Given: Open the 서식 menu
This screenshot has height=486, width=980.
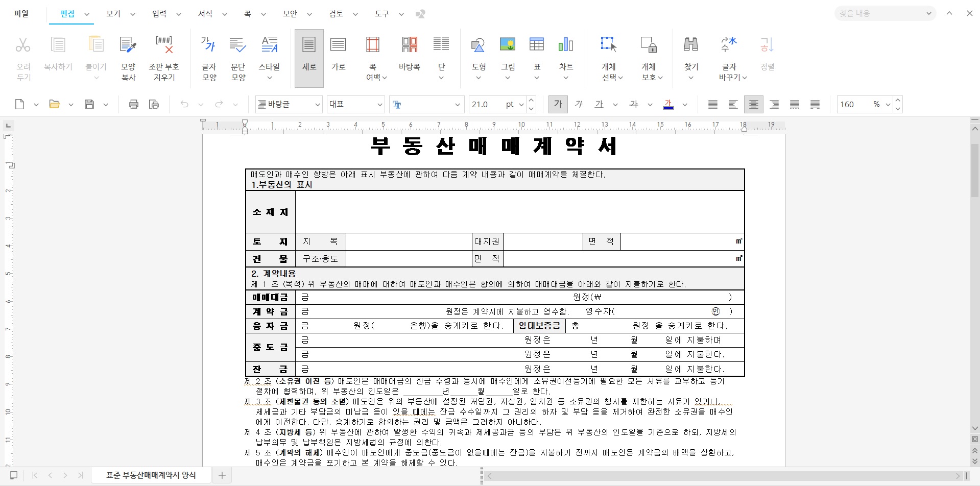Looking at the screenshot, I should pyautogui.click(x=205, y=14).
